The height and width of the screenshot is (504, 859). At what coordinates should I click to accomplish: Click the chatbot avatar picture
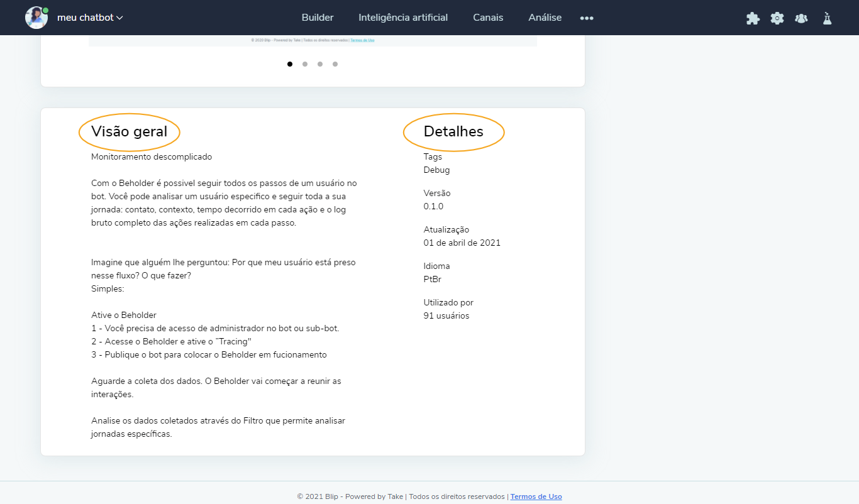36,18
